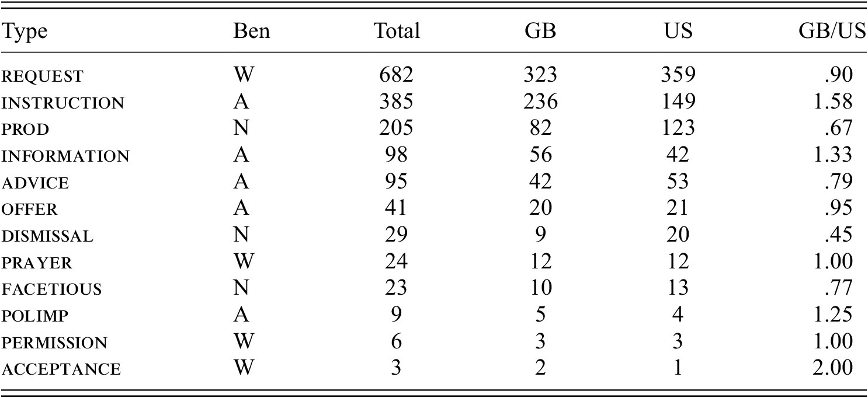Select the PROD type label
Screen dimensions: 868x398
(x=25, y=130)
